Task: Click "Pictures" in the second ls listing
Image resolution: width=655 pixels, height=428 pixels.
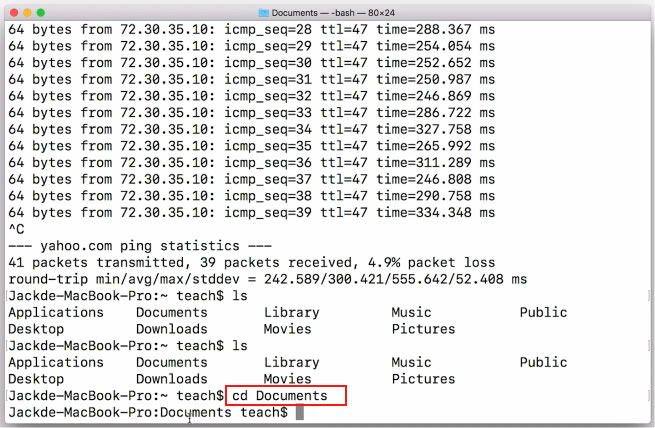Action: [423, 379]
